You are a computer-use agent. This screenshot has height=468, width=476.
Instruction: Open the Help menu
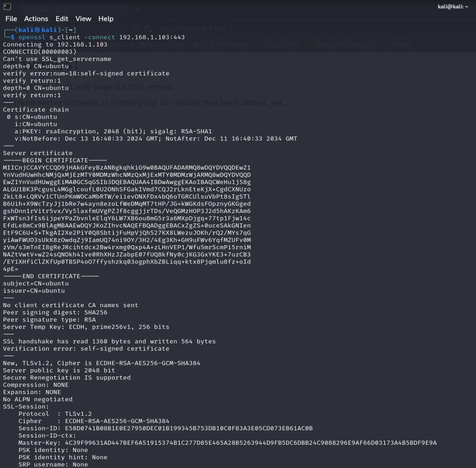[x=106, y=19]
